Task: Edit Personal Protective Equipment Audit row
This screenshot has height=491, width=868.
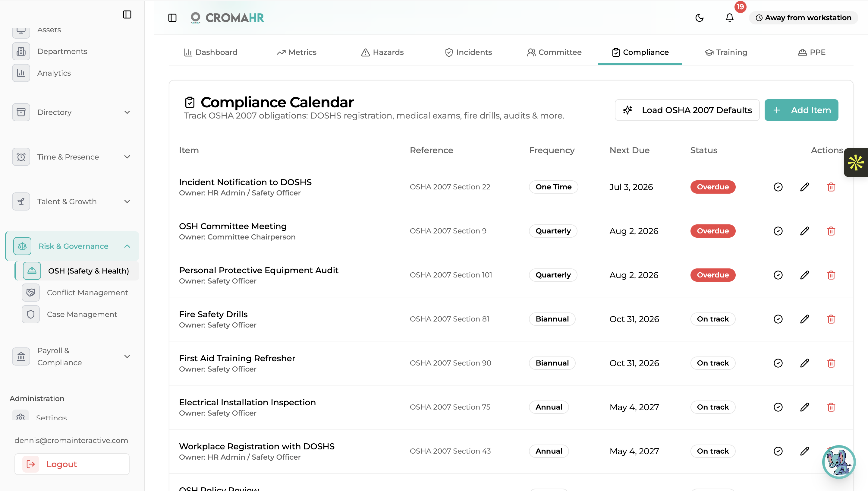Action: 805,275
